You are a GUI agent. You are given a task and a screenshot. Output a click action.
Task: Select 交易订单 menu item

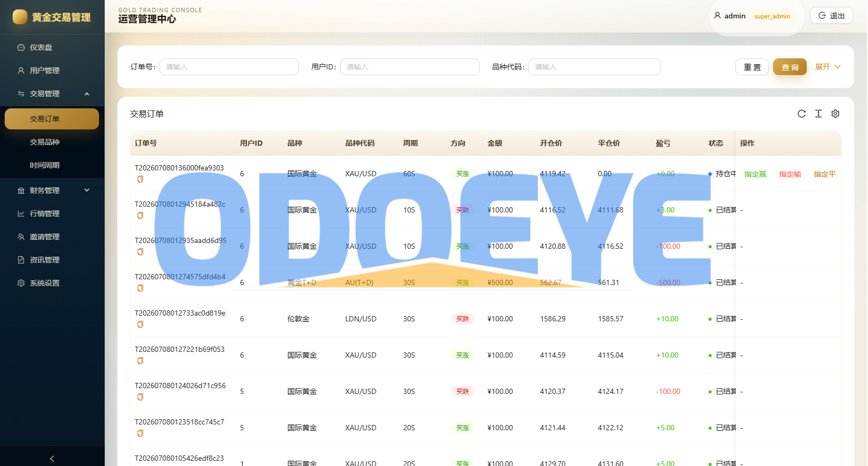[52, 119]
